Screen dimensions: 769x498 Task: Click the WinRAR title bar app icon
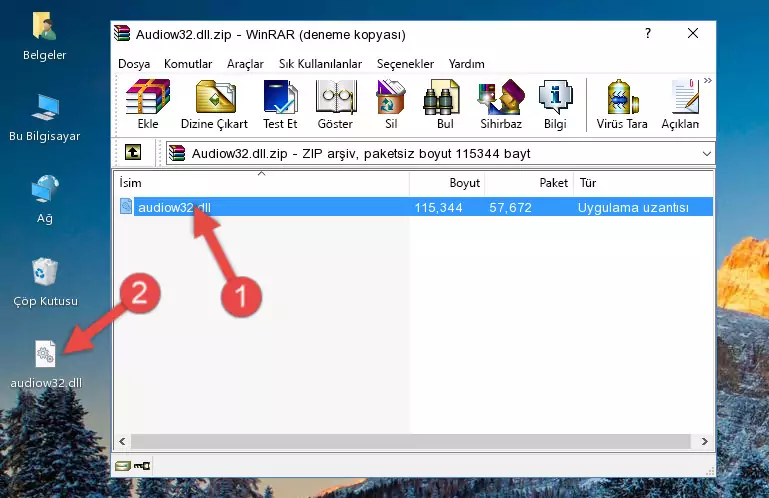click(122, 33)
